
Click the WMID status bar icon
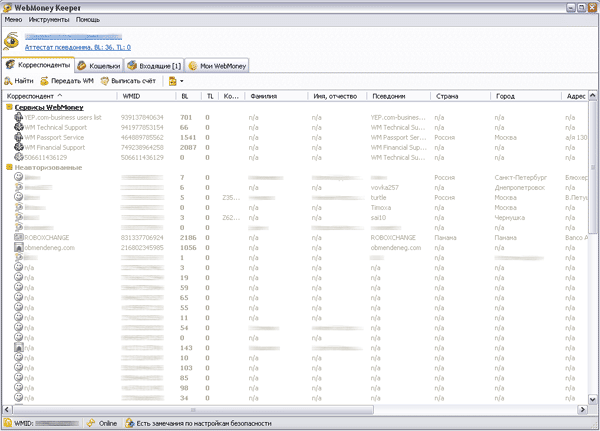coord(8,423)
